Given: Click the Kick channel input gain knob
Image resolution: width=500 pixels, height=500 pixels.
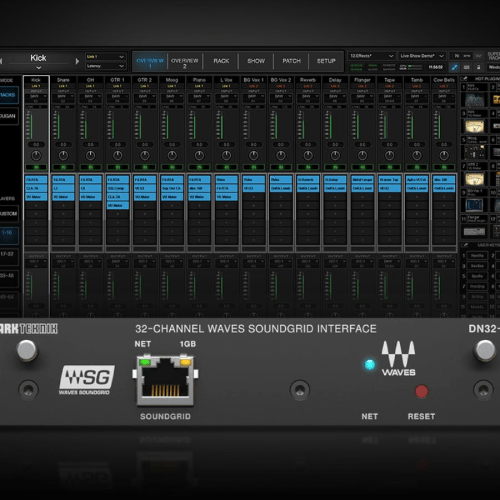Looking at the screenshot, I should tap(36, 155).
